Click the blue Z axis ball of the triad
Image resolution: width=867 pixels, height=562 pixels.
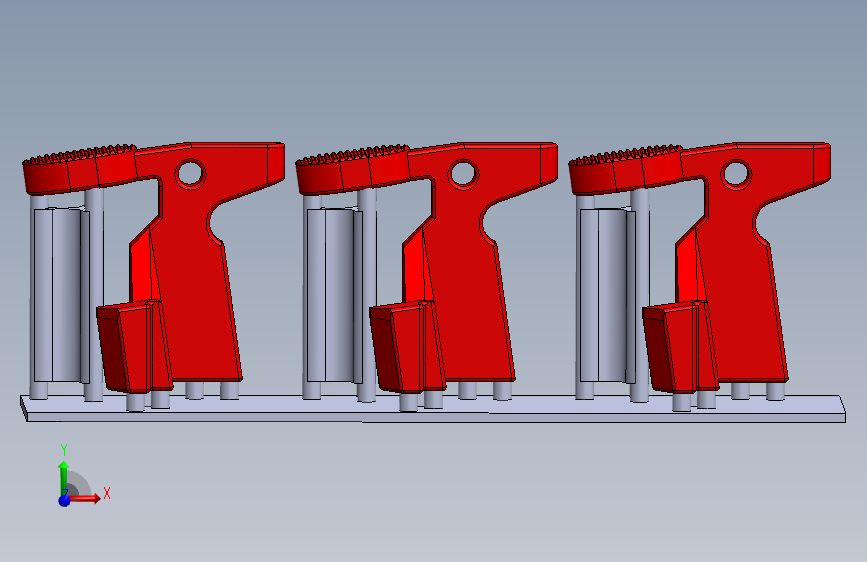click(64, 501)
